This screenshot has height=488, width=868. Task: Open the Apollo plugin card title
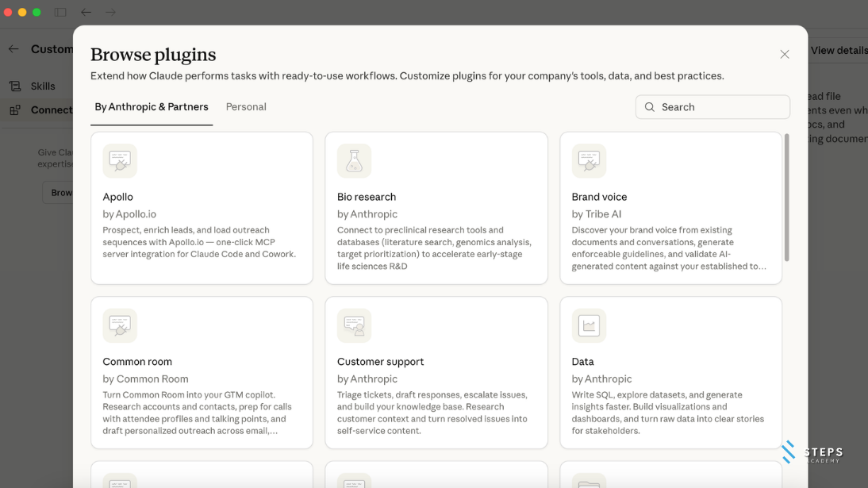(118, 197)
